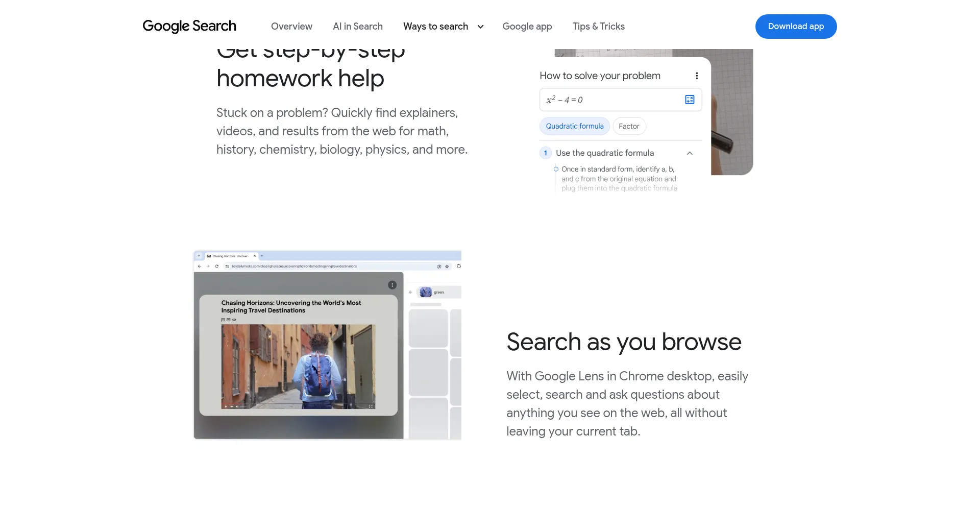Click the x² − 4 = 0 equation field
The image size is (980, 507).
pyautogui.click(x=621, y=100)
